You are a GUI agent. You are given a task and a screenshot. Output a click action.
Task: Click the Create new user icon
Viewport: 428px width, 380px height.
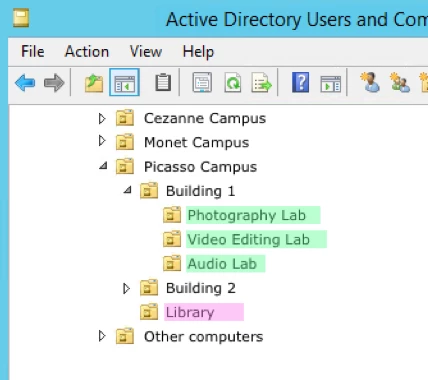tap(370, 82)
